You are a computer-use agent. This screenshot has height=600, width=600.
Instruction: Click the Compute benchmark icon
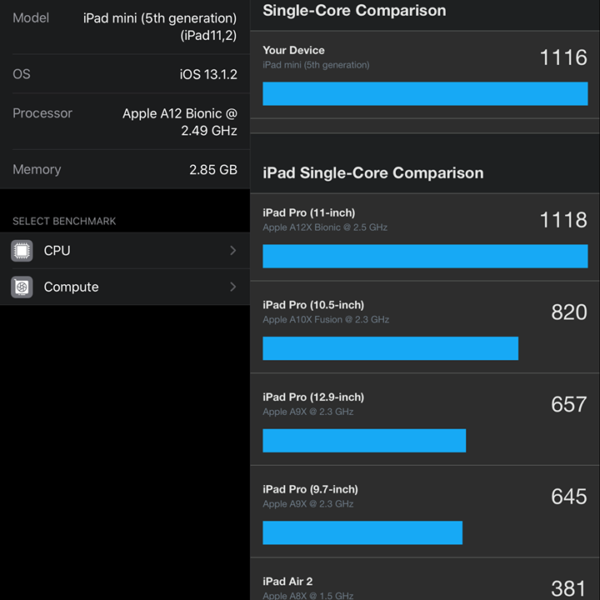pos(22,287)
